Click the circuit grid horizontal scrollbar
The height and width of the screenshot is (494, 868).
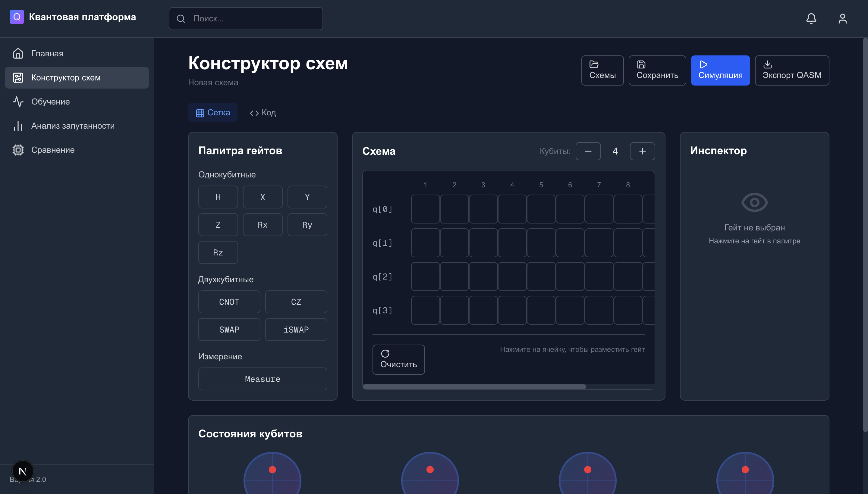[474, 387]
